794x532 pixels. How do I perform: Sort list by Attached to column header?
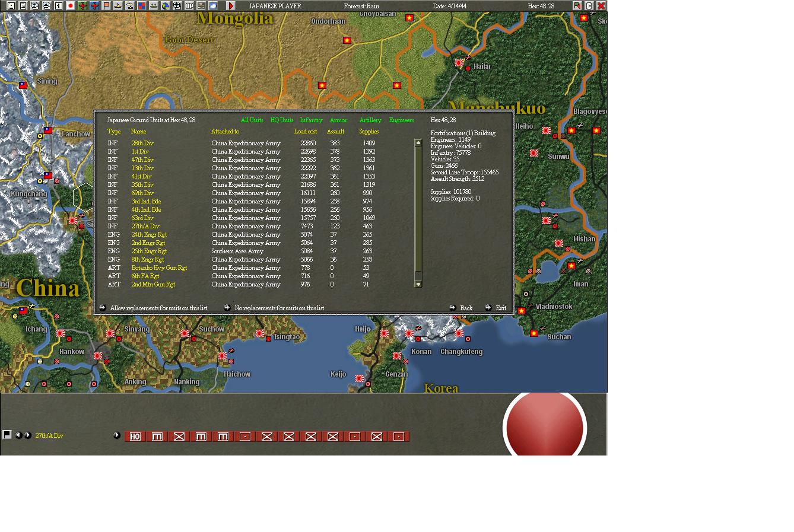(225, 132)
